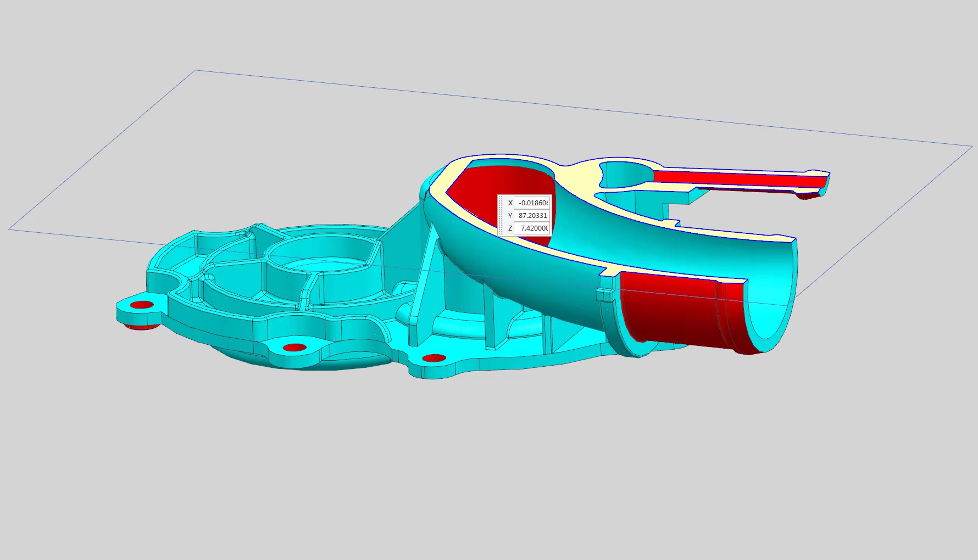Click the X coordinate input field
978x560 pixels.
pyautogui.click(x=532, y=203)
